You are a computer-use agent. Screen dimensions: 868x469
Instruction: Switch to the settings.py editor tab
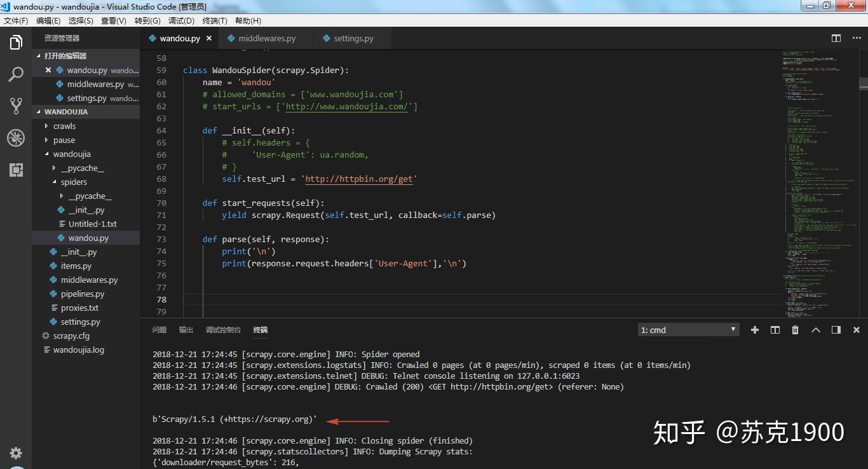(x=353, y=38)
